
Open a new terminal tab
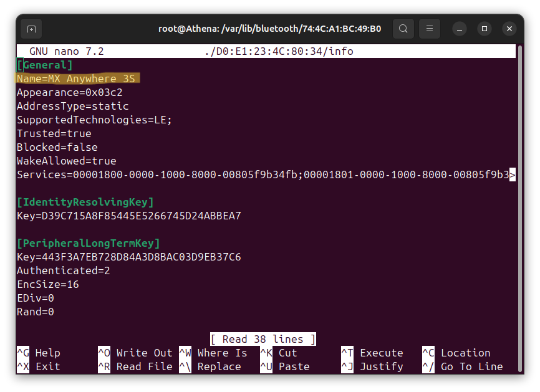coord(31,28)
